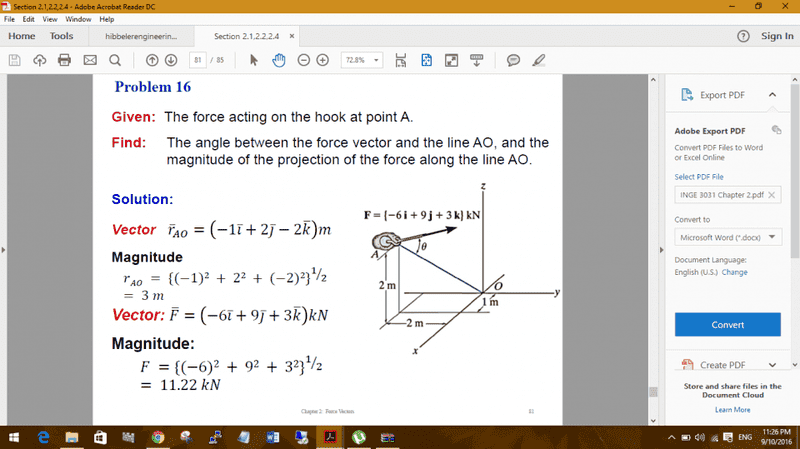This screenshot has width=800, height=449.
Task: Select the Hand pan tool
Action: tap(278, 59)
